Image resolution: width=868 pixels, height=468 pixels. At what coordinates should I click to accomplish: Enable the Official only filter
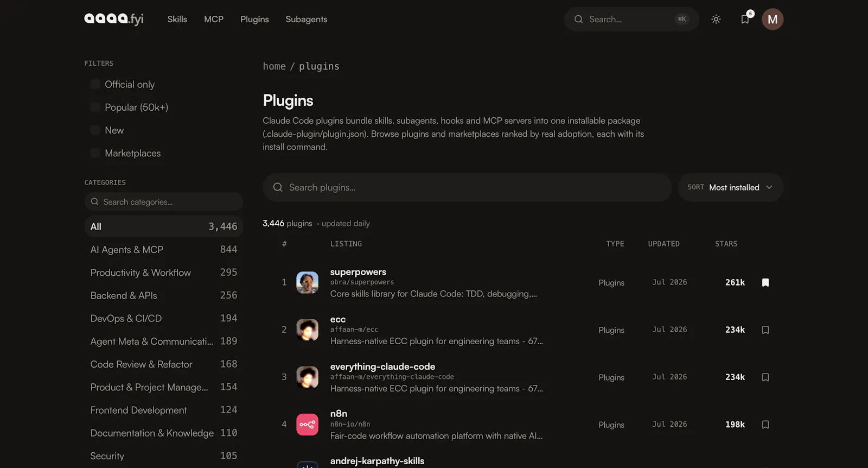(95, 84)
